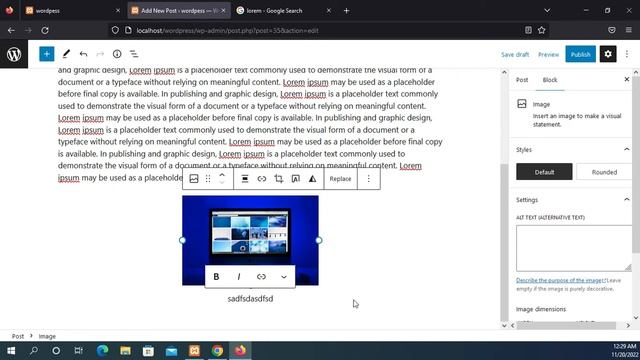Italicize the caption text
This screenshot has height=360, width=640.
coord(239,277)
